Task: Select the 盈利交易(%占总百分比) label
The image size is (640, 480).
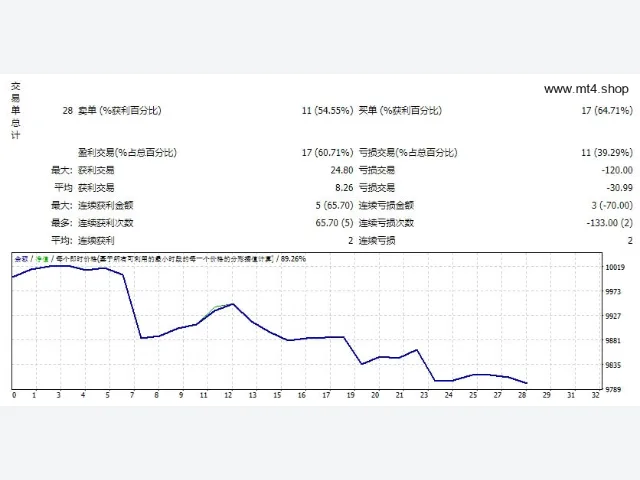Action: coord(127,153)
